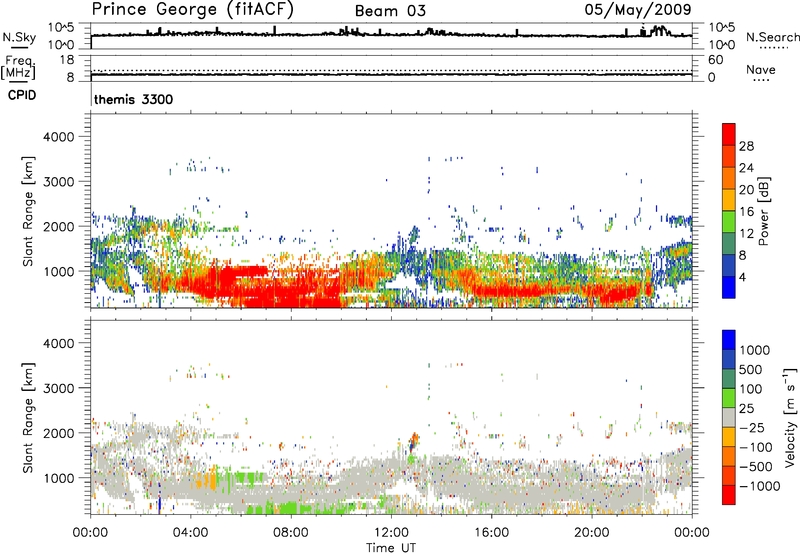Click the 'Prince George (fitACF)' title text
Screen dimensions: 800x554
pyautogui.click(x=193, y=10)
